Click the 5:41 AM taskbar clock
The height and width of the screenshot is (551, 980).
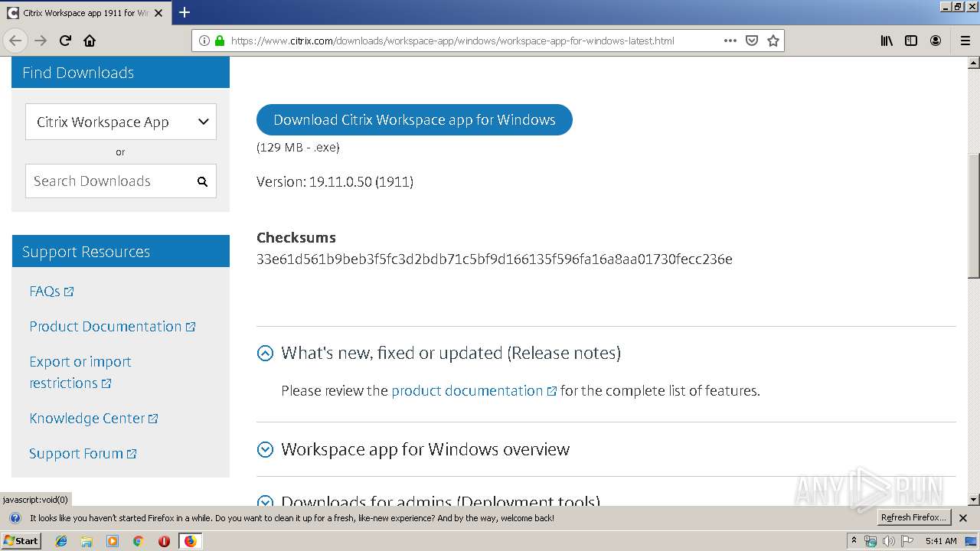point(941,541)
